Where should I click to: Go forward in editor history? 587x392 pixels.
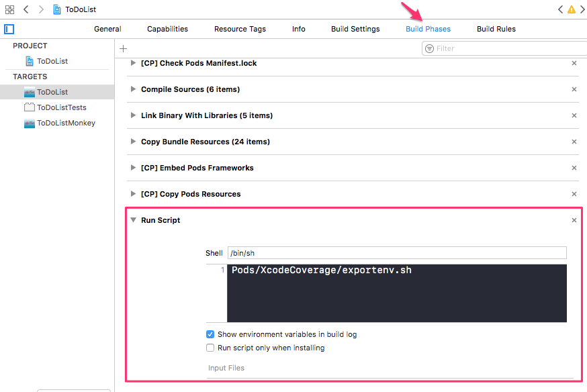coord(41,9)
